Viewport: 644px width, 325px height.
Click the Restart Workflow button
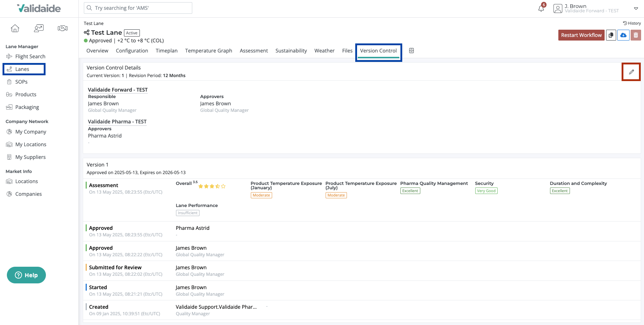(581, 35)
